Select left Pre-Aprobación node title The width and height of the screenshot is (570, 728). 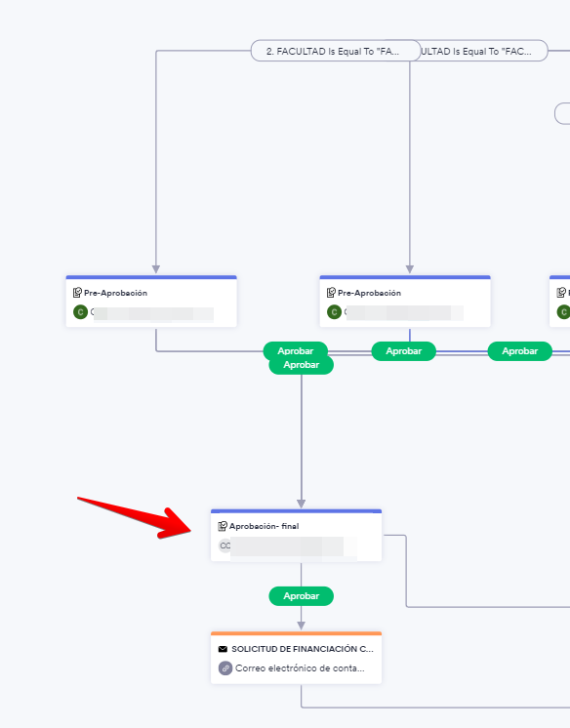pos(116,293)
